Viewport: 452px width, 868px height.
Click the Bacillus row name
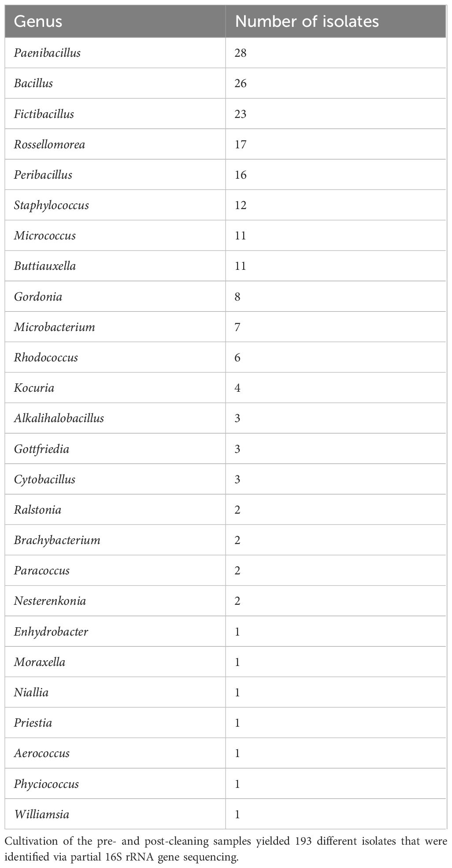pos(33,83)
